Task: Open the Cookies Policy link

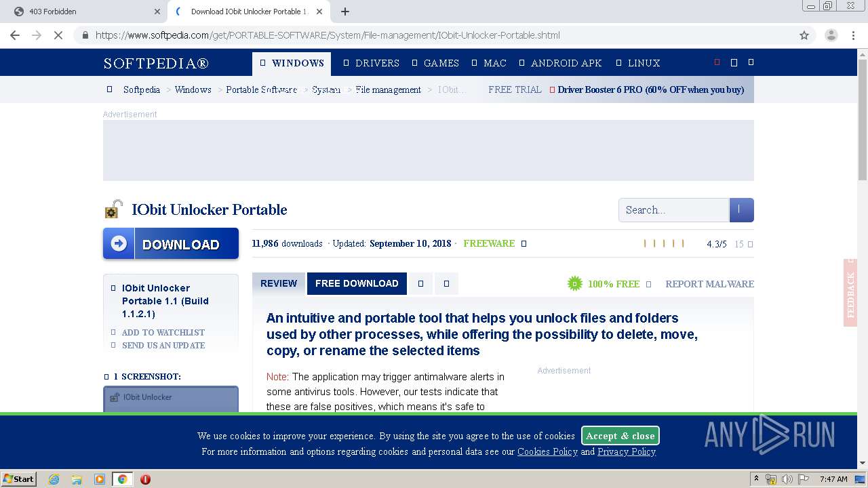Action: tap(547, 451)
